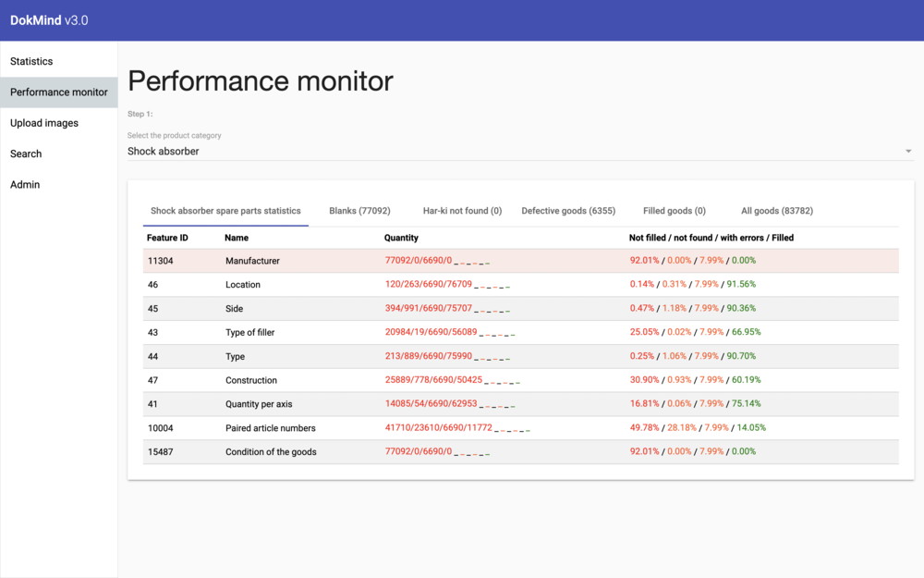Click the Location quantity value 120/263/6690/76709
Screen dimensions: 924x578
click(x=428, y=285)
